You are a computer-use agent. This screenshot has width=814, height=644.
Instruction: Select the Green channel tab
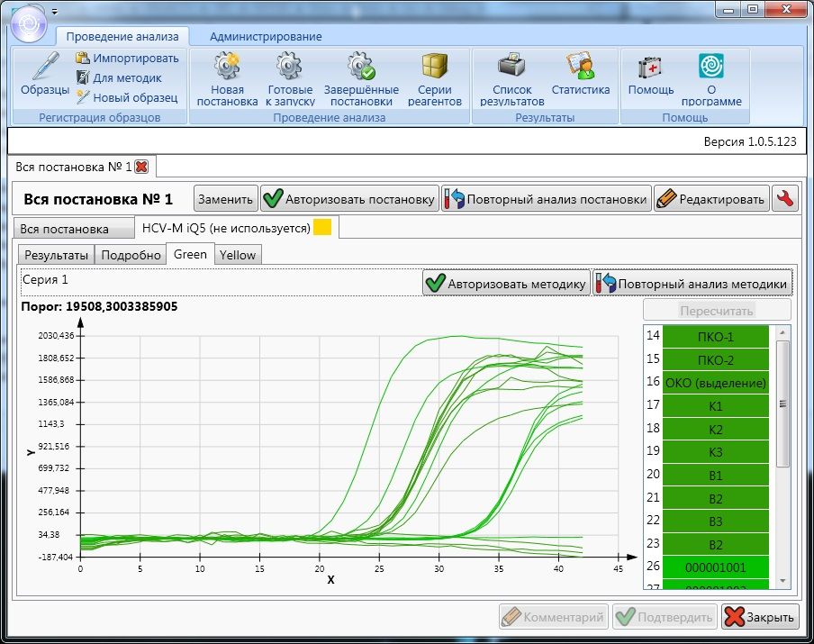tap(190, 254)
